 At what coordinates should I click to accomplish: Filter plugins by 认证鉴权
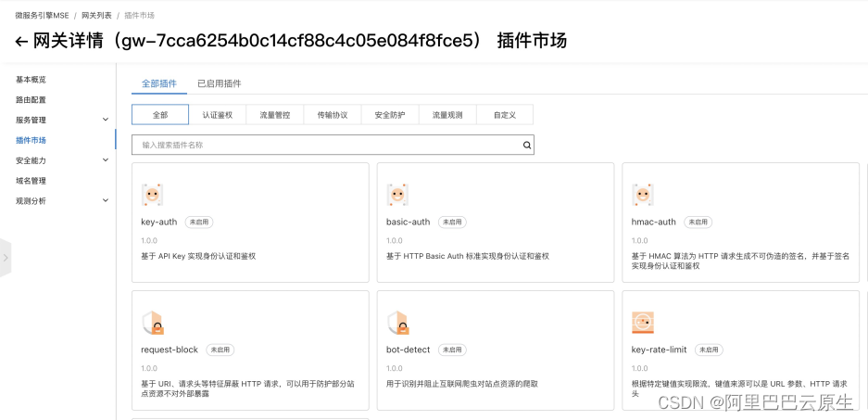pos(218,115)
